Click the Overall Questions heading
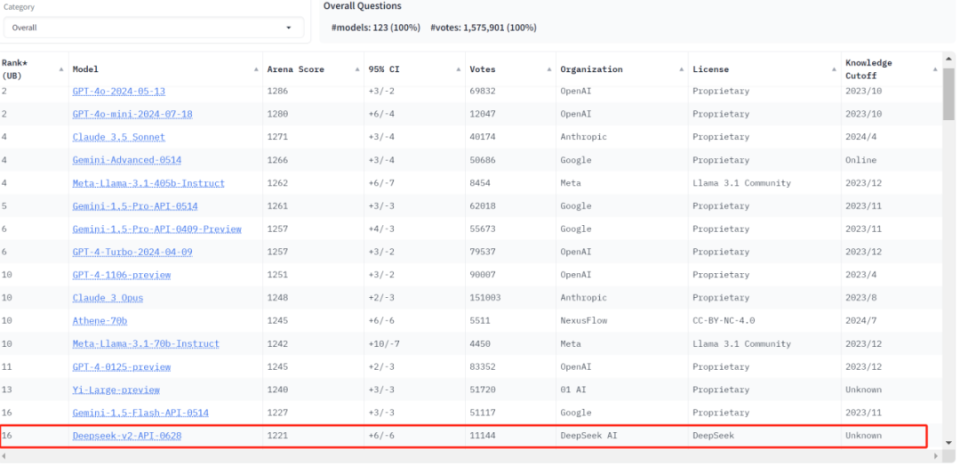The width and height of the screenshot is (960, 466). [x=362, y=6]
